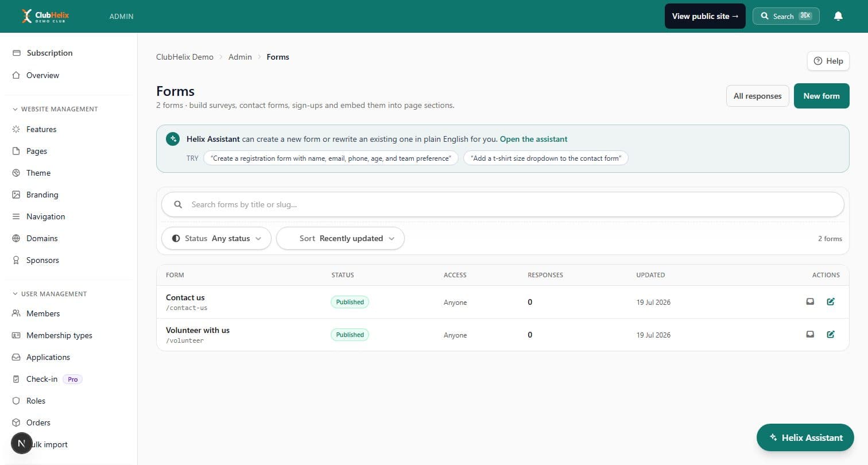The image size is (868, 465).
Task: Edit the Volunteer with us form icon
Action: pos(831,334)
